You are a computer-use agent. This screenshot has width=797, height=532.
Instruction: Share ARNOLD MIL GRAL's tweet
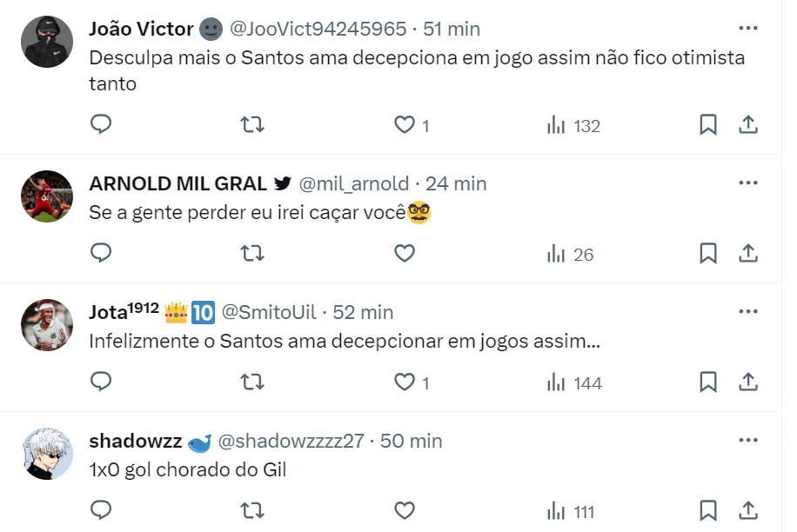(x=747, y=254)
